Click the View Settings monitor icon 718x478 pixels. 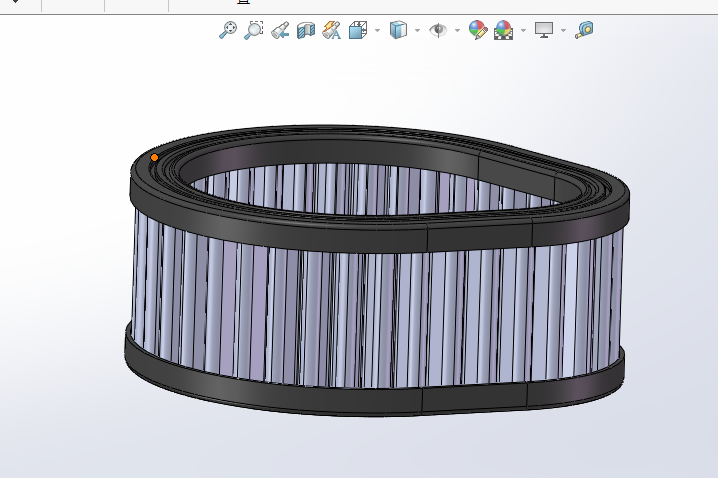tap(544, 30)
